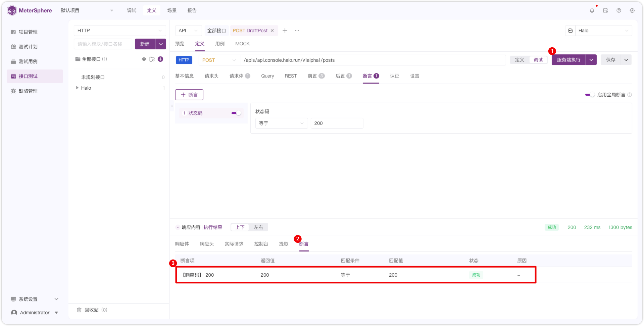Click the help icon next to 启用全局断言
The height and width of the screenshot is (326, 644).
pos(630,95)
